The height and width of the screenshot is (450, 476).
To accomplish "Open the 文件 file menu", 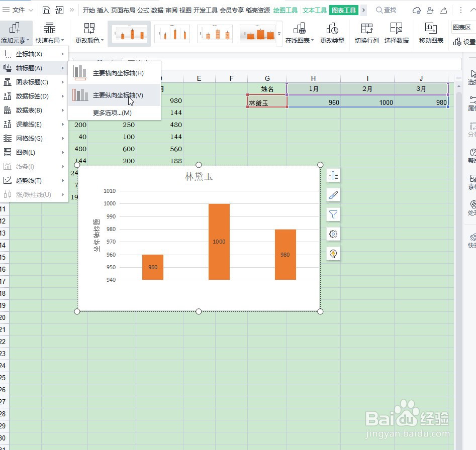I will click(x=18, y=10).
